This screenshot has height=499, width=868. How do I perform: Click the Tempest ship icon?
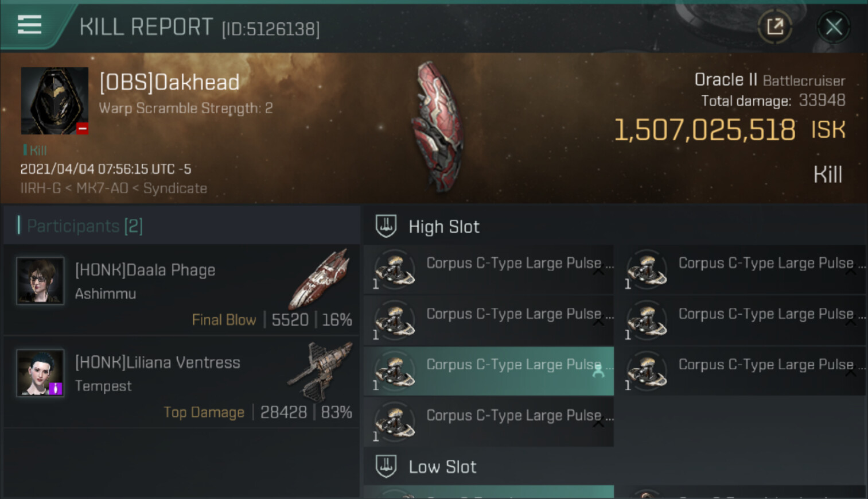(x=319, y=370)
